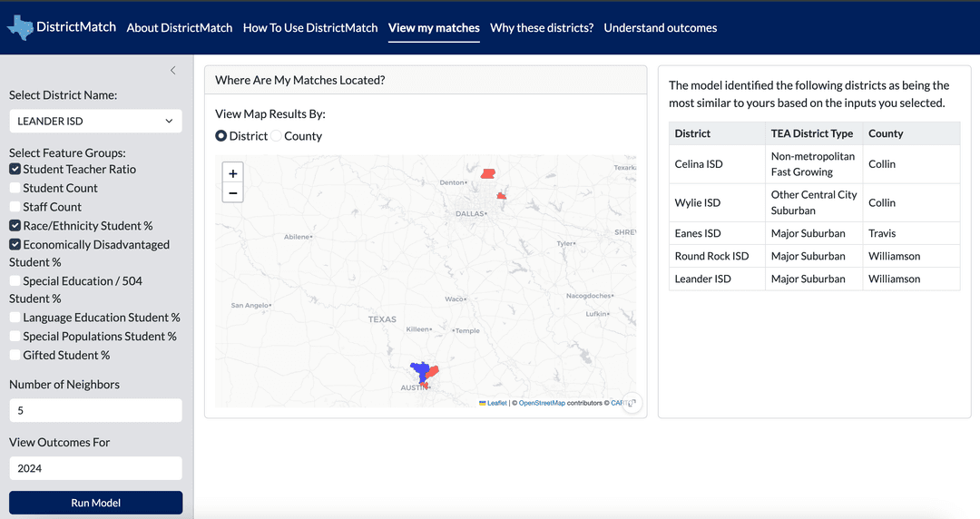Switch to View my matches tab
Screen dimensions: 980x519
click(x=434, y=27)
